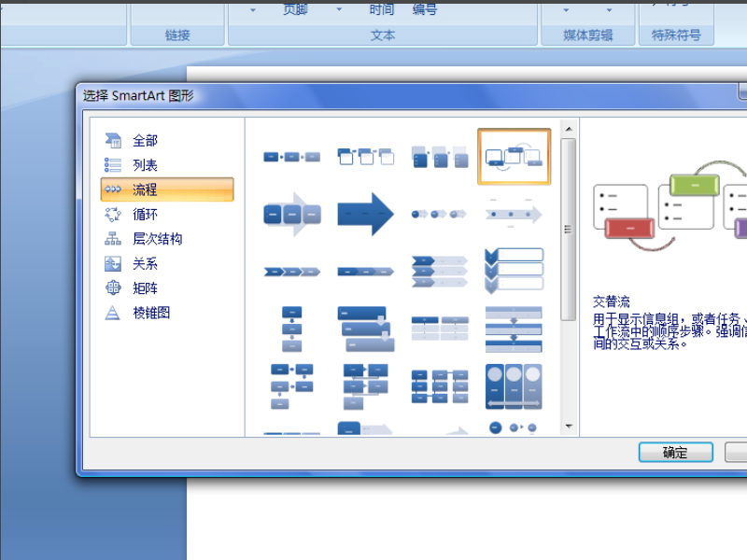747x560 pixels.
Task: Select the 循环 category
Action: [167, 215]
